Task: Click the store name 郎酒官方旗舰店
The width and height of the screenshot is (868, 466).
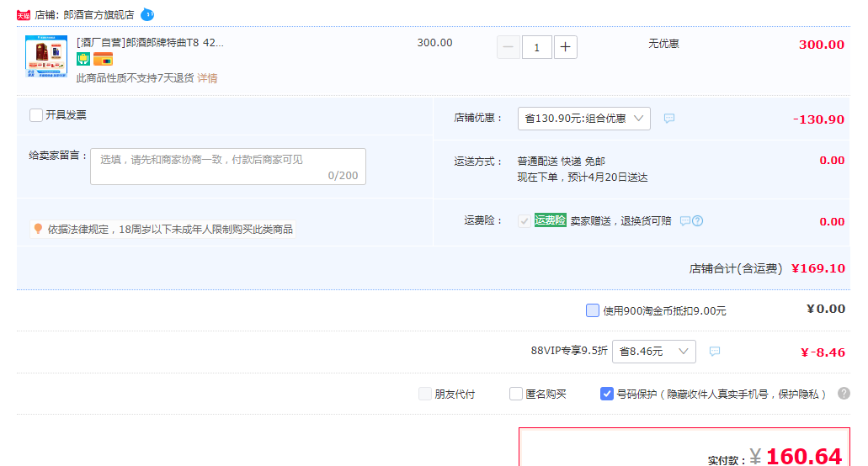Action: pyautogui.click(x=99, y=15)
